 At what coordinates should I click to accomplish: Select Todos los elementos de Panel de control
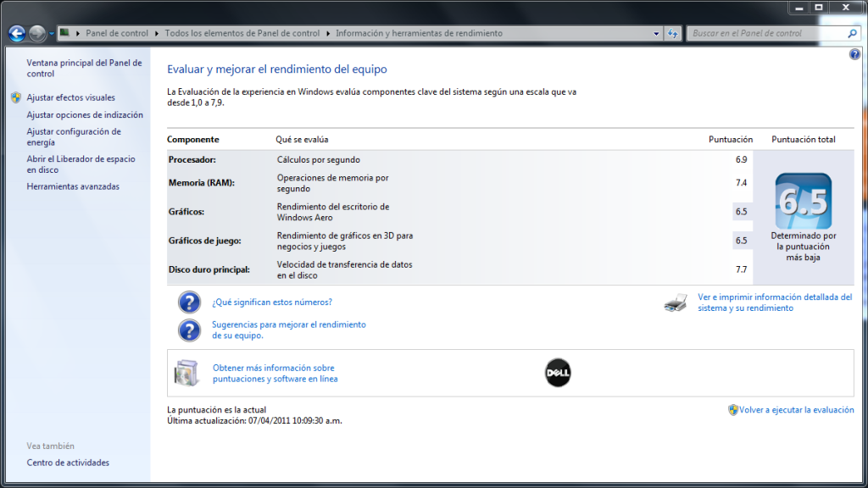point(242,33)
